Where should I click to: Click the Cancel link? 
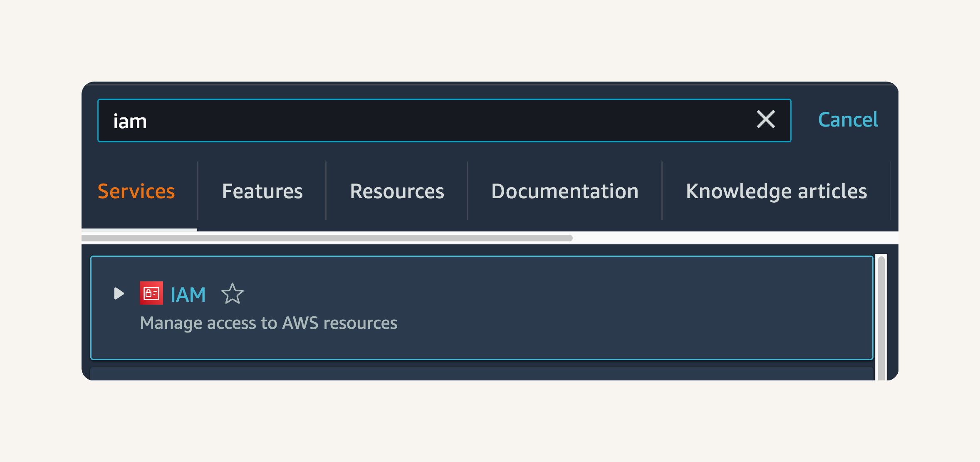pos(848,120)
